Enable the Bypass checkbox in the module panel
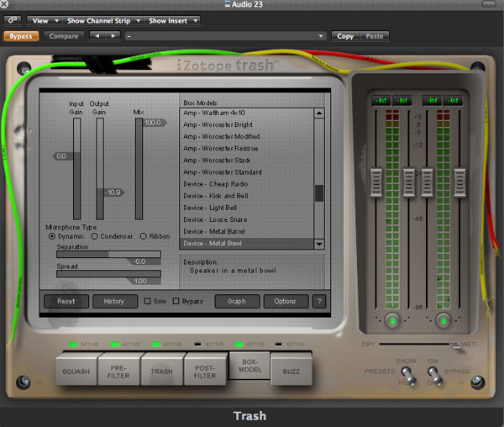Screen dimensions: 504x427 coord(176,301)
